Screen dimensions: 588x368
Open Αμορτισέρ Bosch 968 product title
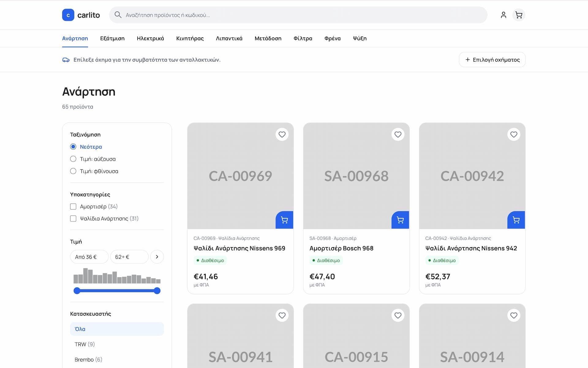coord(341,248)
